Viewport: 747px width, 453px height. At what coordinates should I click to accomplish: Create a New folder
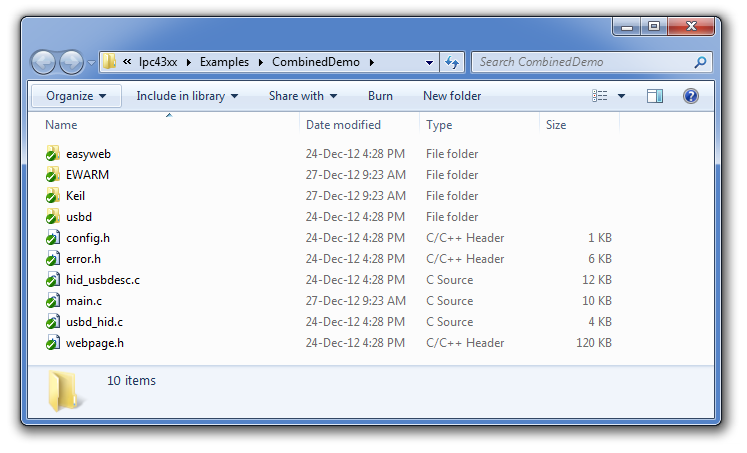point(452,96)
